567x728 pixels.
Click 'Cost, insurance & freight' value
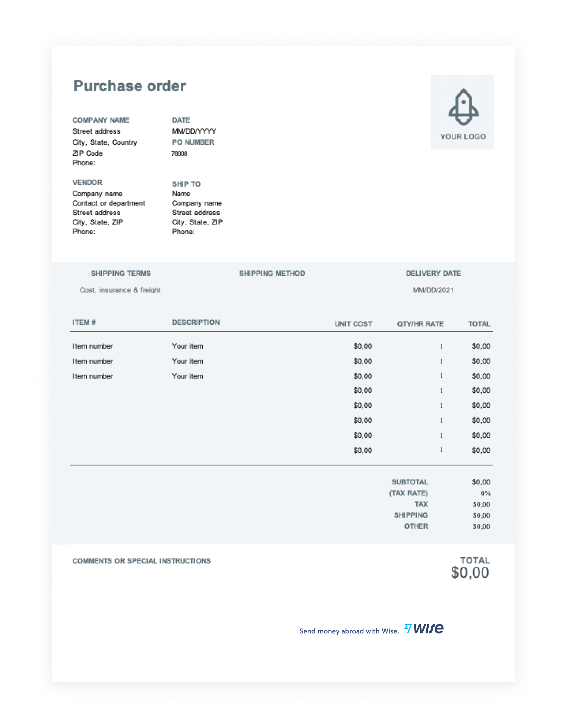click(x=120, y=290)
